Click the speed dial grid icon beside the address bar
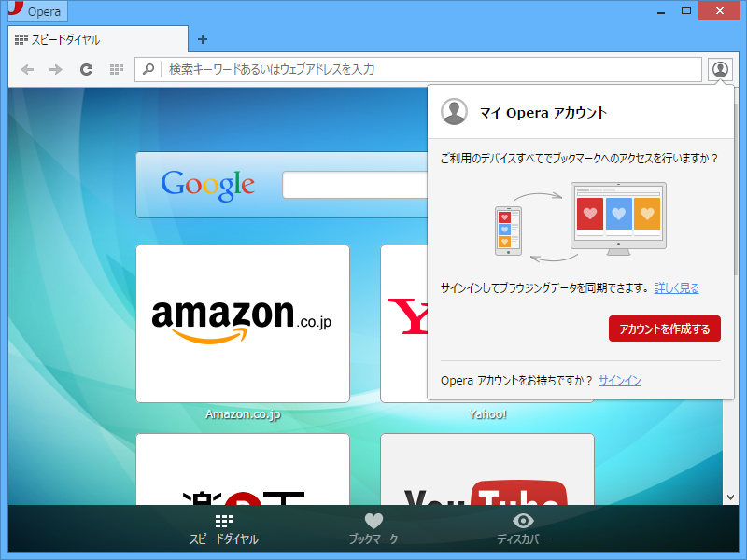Image resolution: width=747 pixels, height=560 pixels. [x=114, y=68]
